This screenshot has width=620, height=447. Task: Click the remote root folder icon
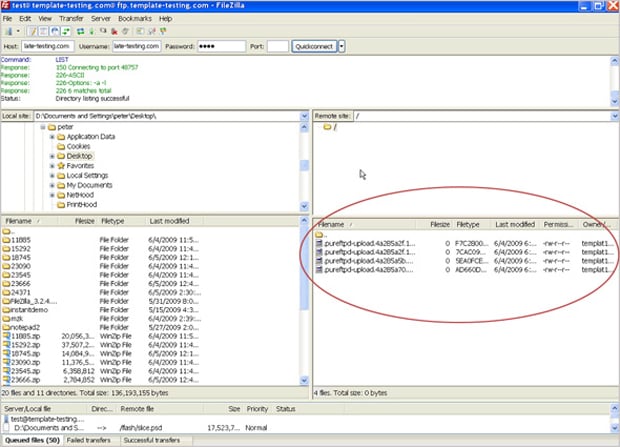[x=326, y=127]
